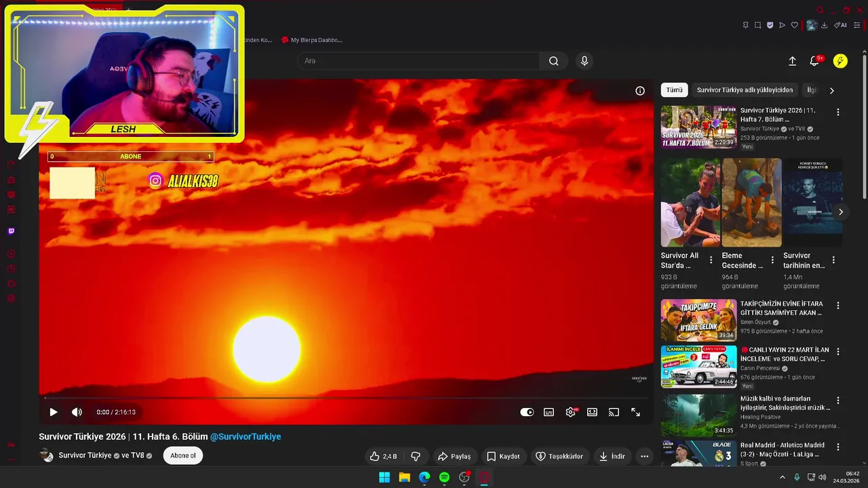
Task: Toggle the autoplay switch in player
Action: coord(527,412)
